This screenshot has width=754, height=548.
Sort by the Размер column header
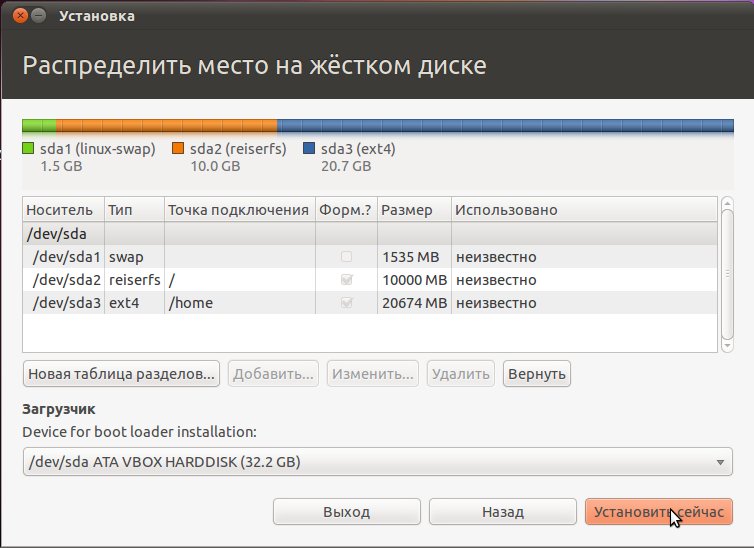pyautogui.click(x=414, y=210)
